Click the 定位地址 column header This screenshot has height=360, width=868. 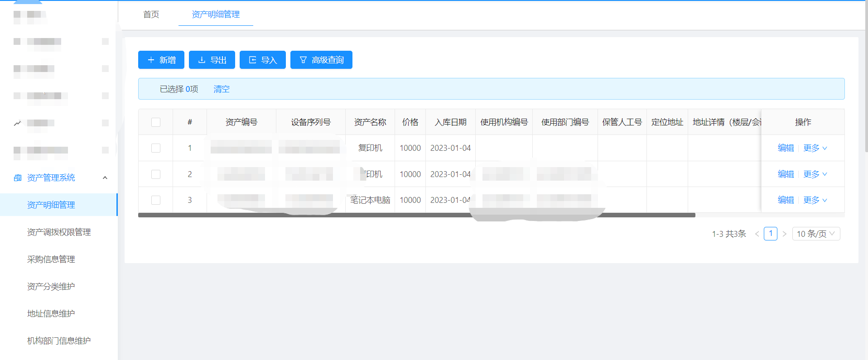pos(667,122)
